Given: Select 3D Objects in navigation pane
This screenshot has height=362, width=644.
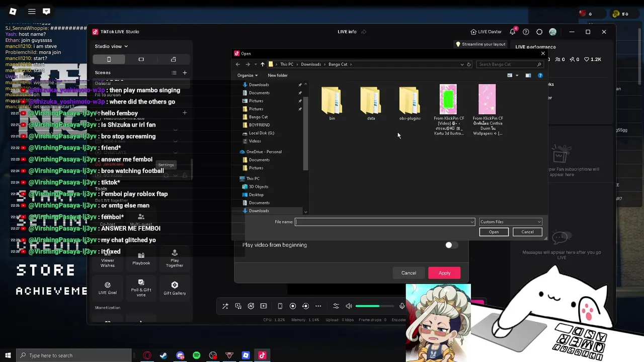Looking at the screenshot, I should (258, 187).
